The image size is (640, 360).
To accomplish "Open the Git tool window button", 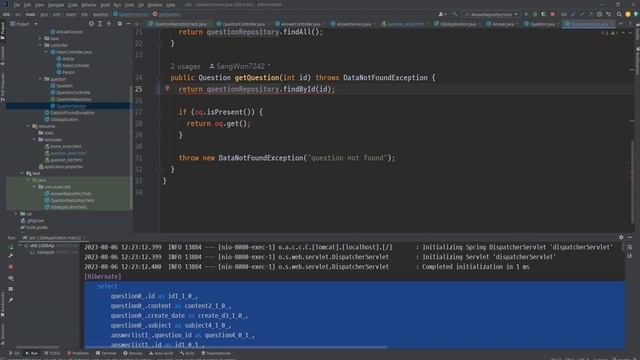I will coord(14,353).
